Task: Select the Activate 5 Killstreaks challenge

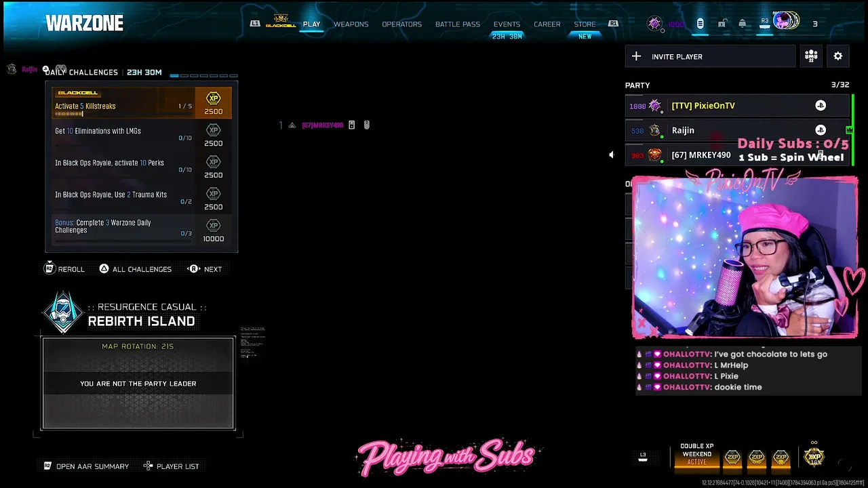Action: point(142,102)
